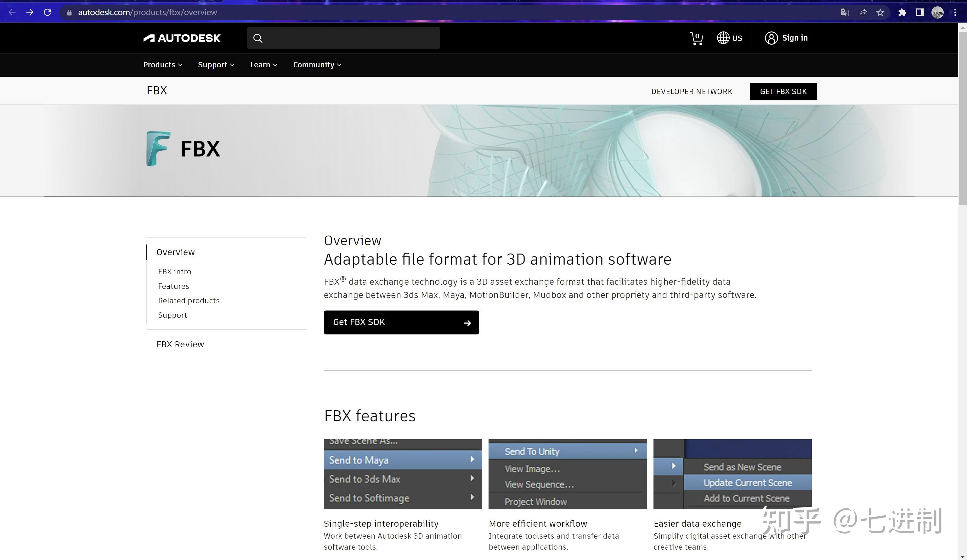The image size is (967, 560).
Task: Open the browser extensions puzzle icon
Action: 902,12
